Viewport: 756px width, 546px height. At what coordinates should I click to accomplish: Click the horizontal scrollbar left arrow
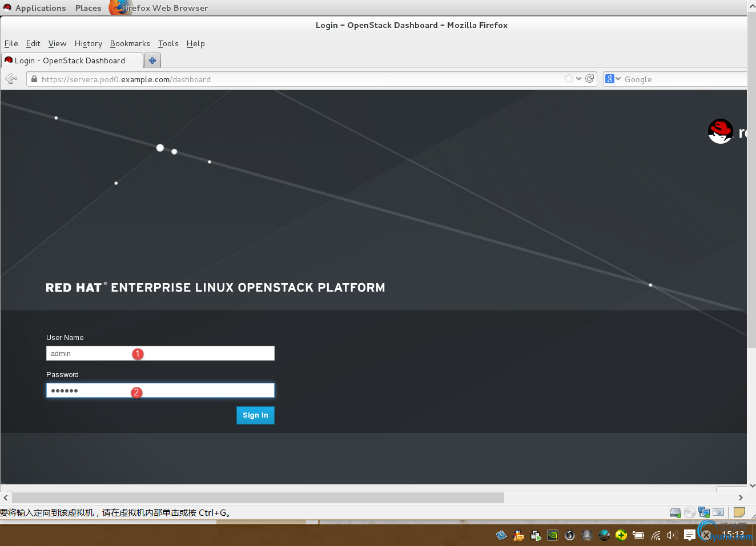pyautogui.click(x=6, y=498)
